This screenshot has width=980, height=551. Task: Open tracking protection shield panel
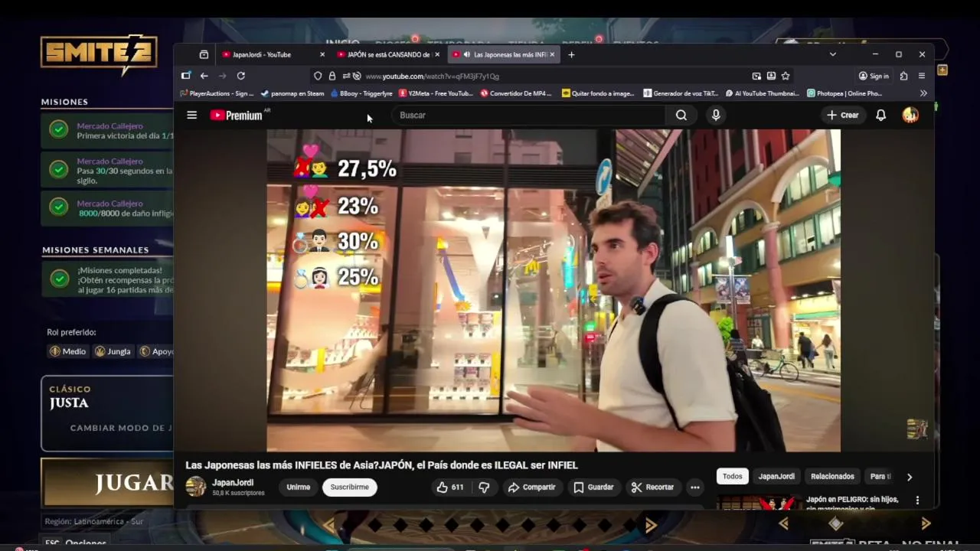coord(318,76)
